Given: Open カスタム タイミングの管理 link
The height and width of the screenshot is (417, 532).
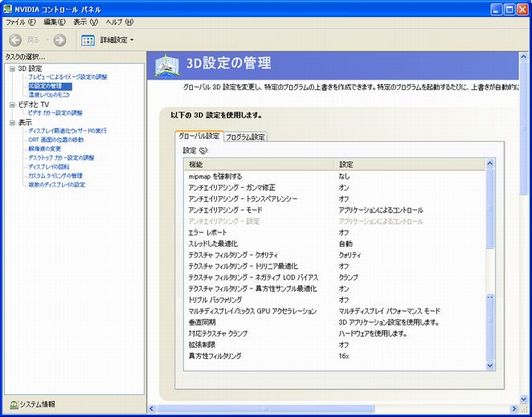Looking at the screenshot, I should tap(55, 176).
